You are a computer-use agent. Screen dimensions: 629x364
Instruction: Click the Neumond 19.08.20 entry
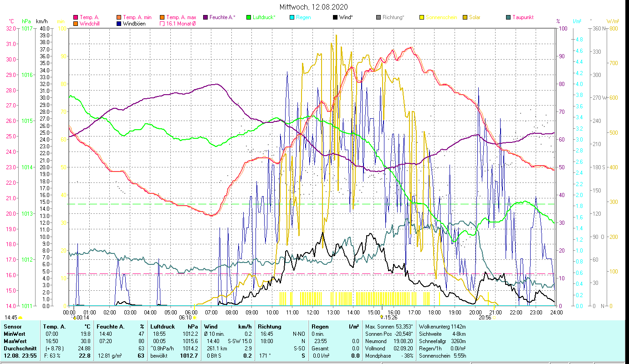coord(389,341)
